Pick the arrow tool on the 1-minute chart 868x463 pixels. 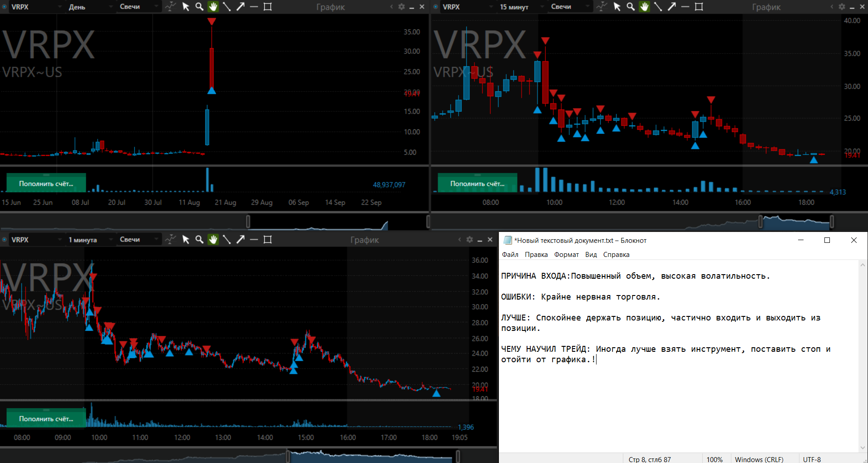(x=241, y=239)
